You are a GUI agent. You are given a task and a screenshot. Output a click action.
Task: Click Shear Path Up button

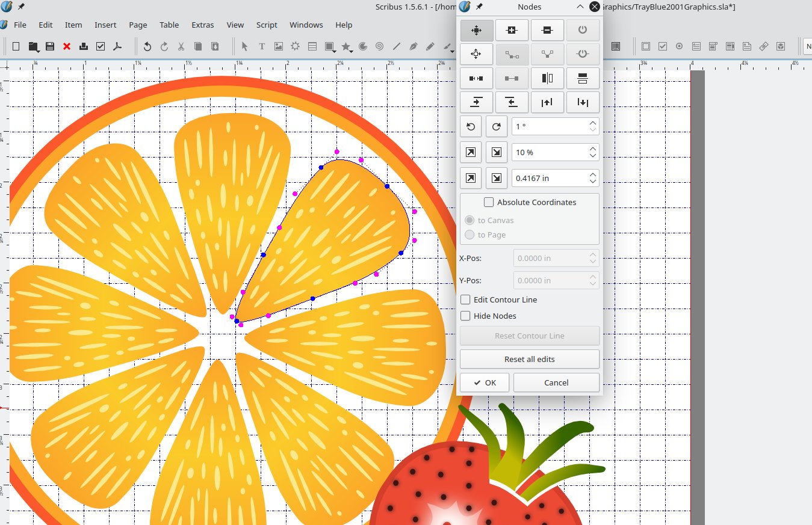click(547, 102)
